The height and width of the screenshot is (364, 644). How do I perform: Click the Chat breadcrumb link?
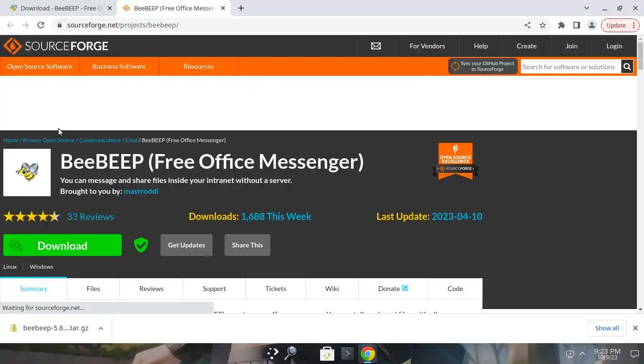coord(131,140)
